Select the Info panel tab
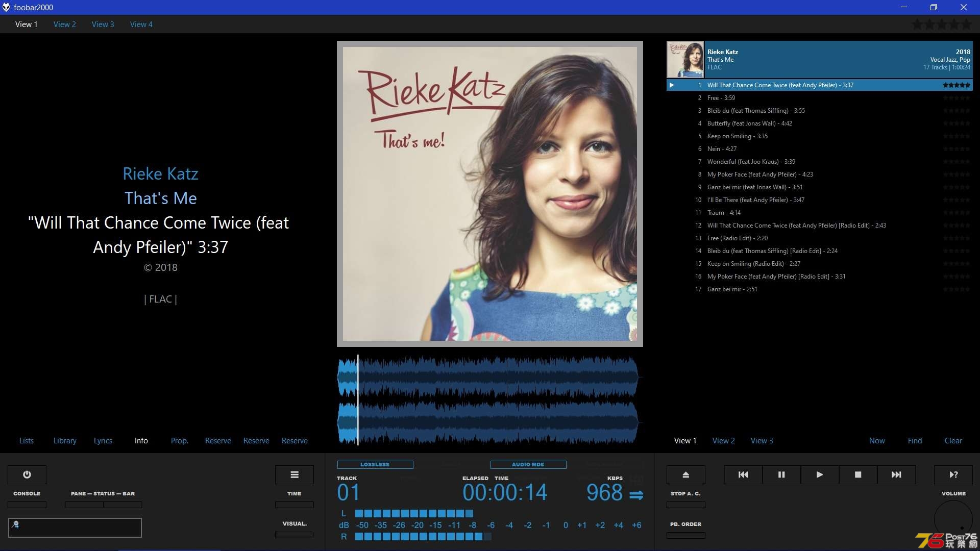 pos(141,441)
